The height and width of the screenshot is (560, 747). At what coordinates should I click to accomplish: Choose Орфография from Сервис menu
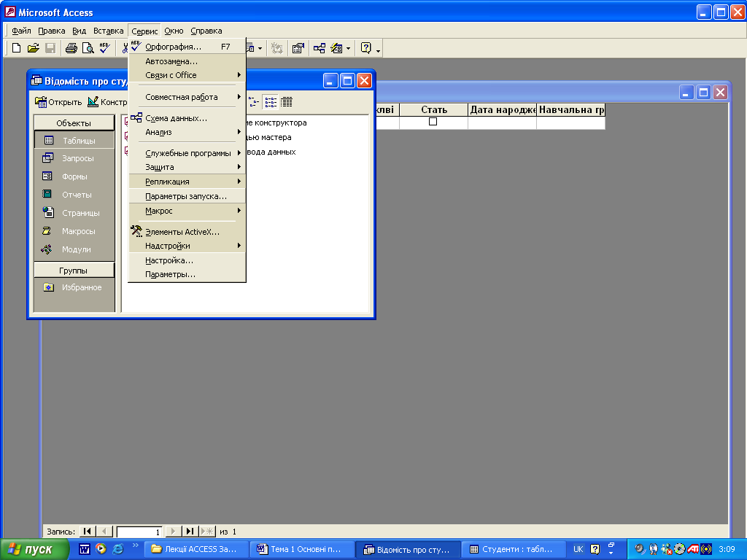coord(187,47)
